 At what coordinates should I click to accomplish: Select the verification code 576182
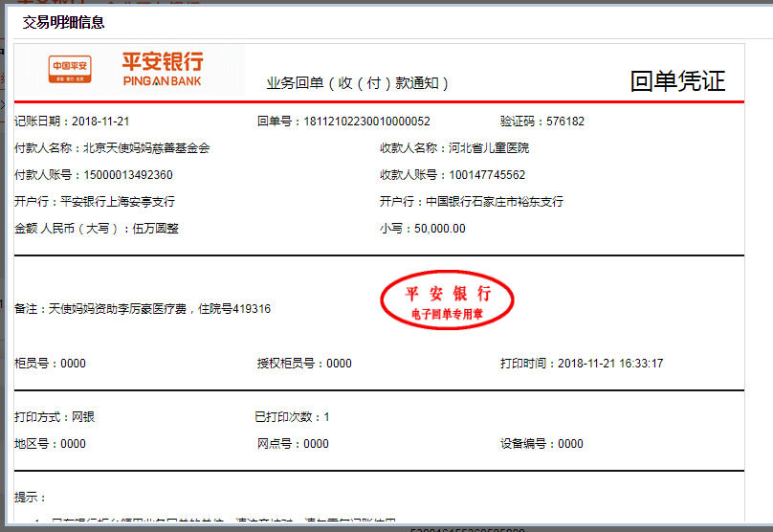click(565, 122)
